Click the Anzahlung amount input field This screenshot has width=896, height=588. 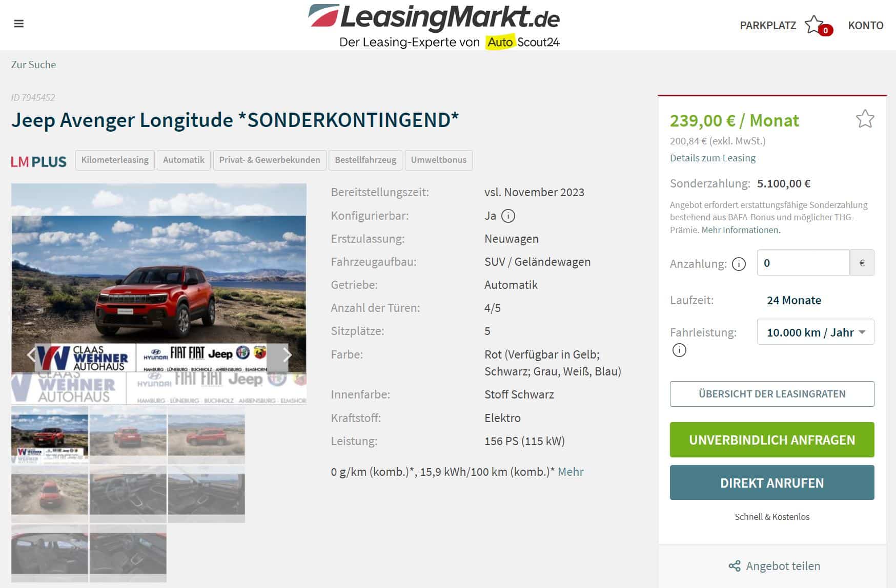803,263
